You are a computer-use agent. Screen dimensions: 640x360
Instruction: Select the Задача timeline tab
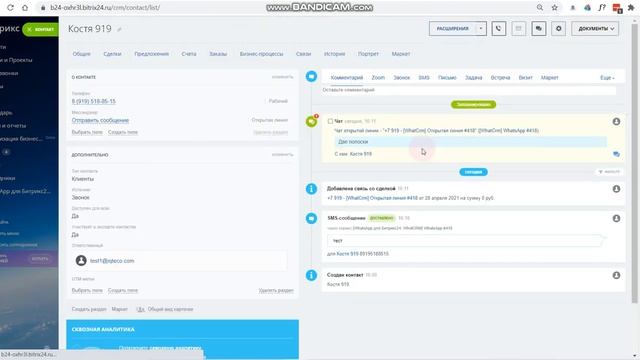tap(473, 78)
